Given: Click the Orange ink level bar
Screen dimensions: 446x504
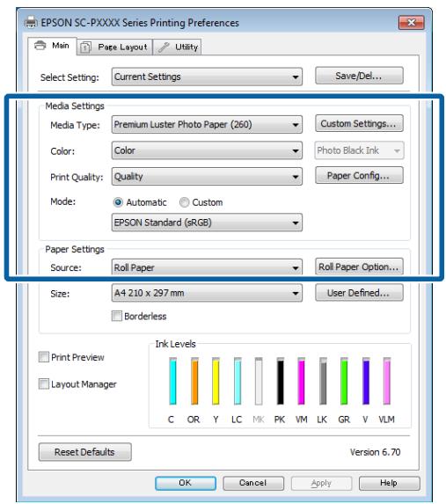Looking at the screenshot, I should tap(194, 381).
